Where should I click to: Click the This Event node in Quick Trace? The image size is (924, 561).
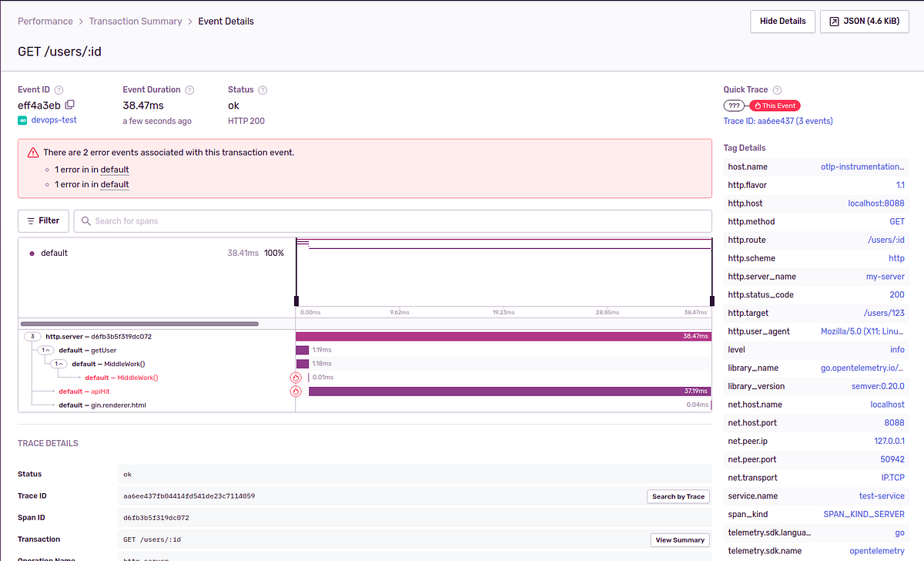point(774,106)
